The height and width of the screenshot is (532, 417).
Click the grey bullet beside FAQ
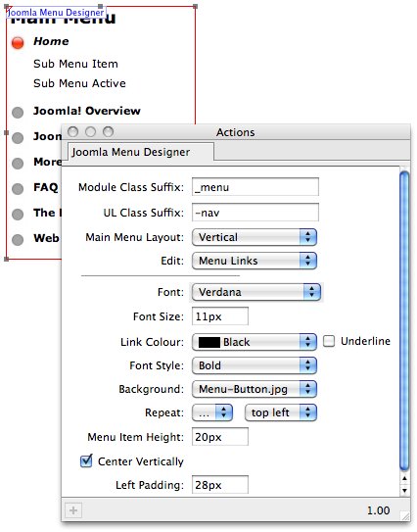click(18, 189)
